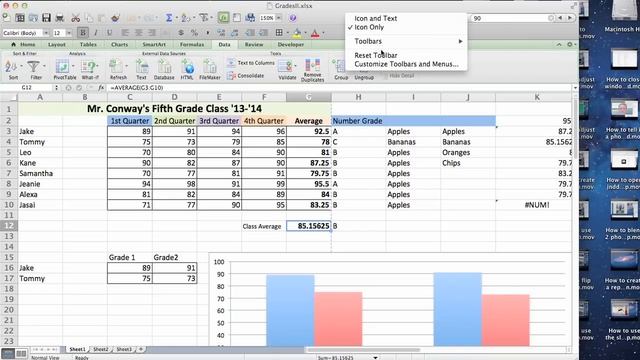Open the PivotTable tool

point(62,67)
